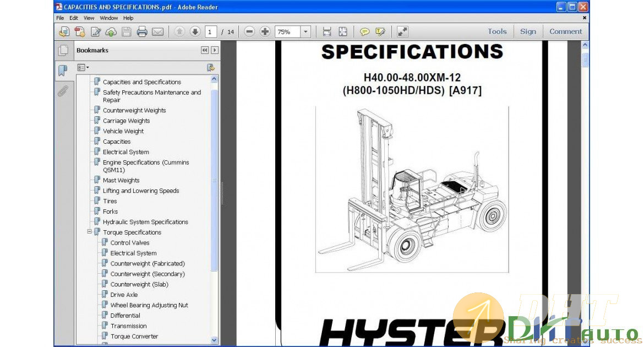Select the Highlight text tool
Screen dimensions: 644x347
click(380, 31)
